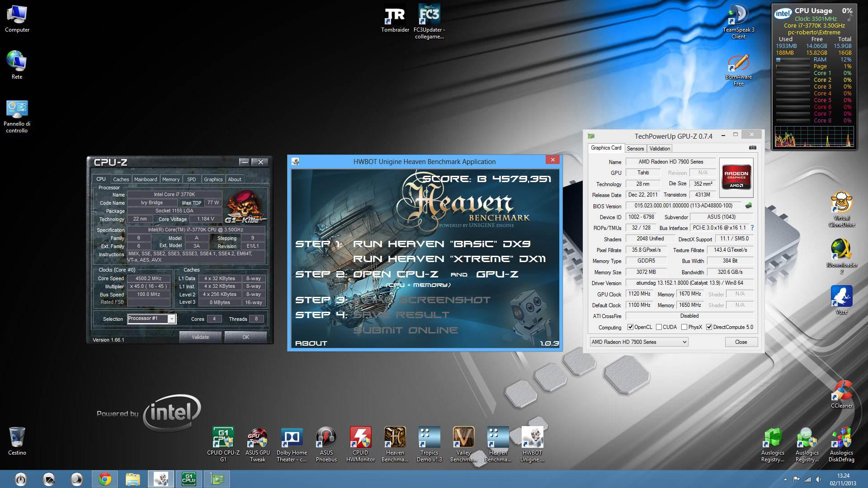Switch to the Memory tab in CPU-Z
This screenshot has width=868, height=488.
(x=171, y=179)
